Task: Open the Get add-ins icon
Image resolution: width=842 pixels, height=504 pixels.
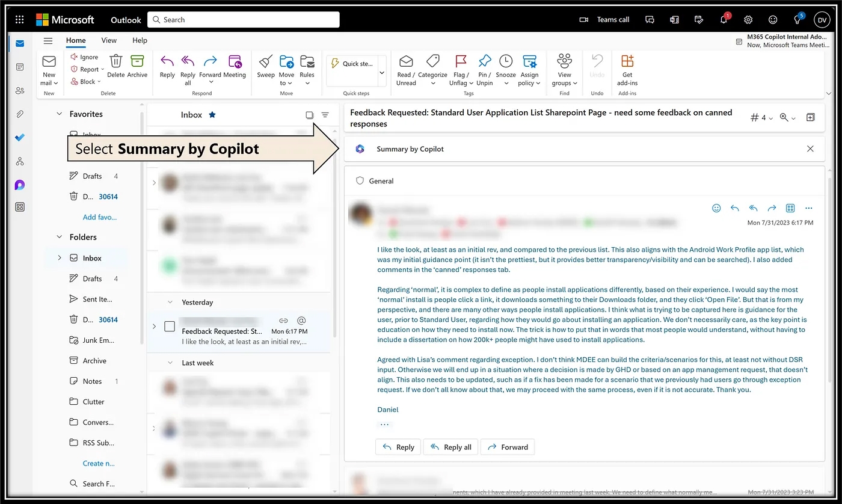Action: pos(627,63)
